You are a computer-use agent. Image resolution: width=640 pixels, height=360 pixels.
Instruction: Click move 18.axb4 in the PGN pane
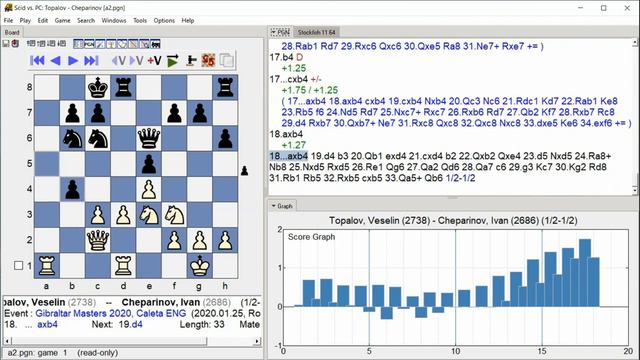(286, 134)
